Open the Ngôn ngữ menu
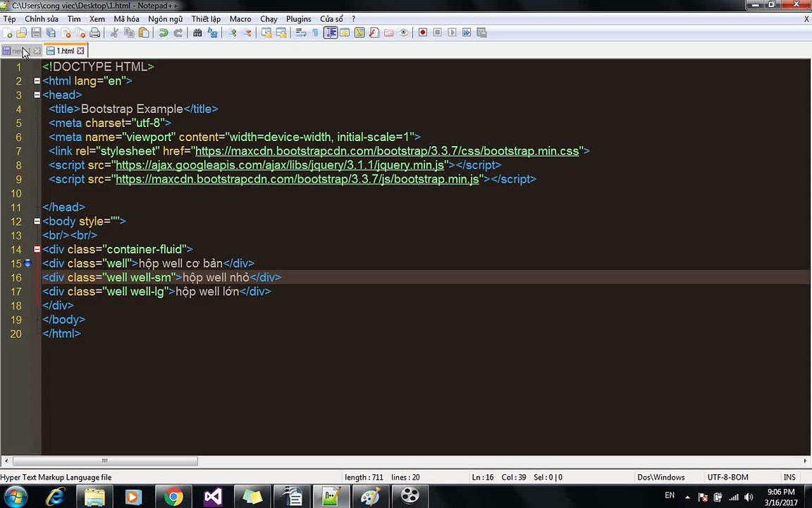The height and width of the screenshot is (508, 812). 165,18
